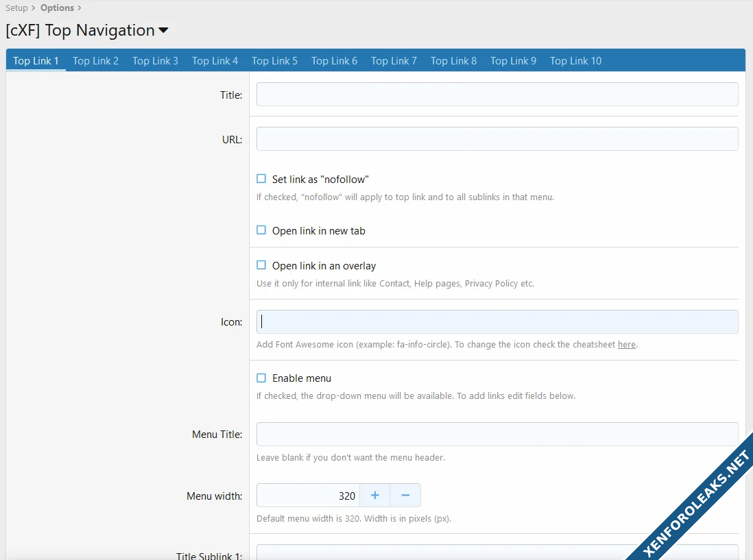Click the minus button for Menu width
753x560 pixels.
point(405,496)
